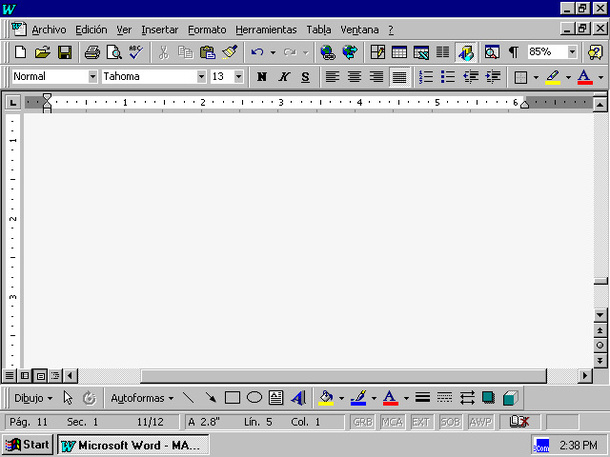
Task: Open the highlight color arrow
Action: coord(568,77)
